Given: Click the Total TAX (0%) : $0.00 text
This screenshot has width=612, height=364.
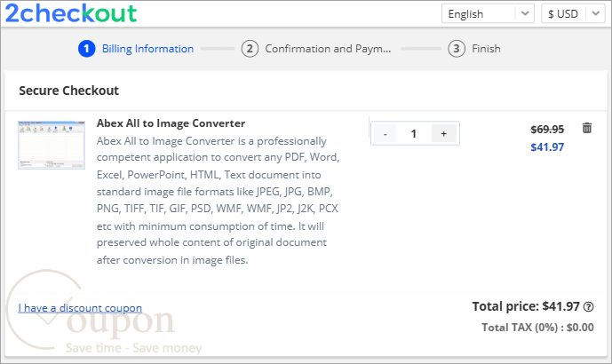Looking at the screenshot, I should tap(537, 328).
